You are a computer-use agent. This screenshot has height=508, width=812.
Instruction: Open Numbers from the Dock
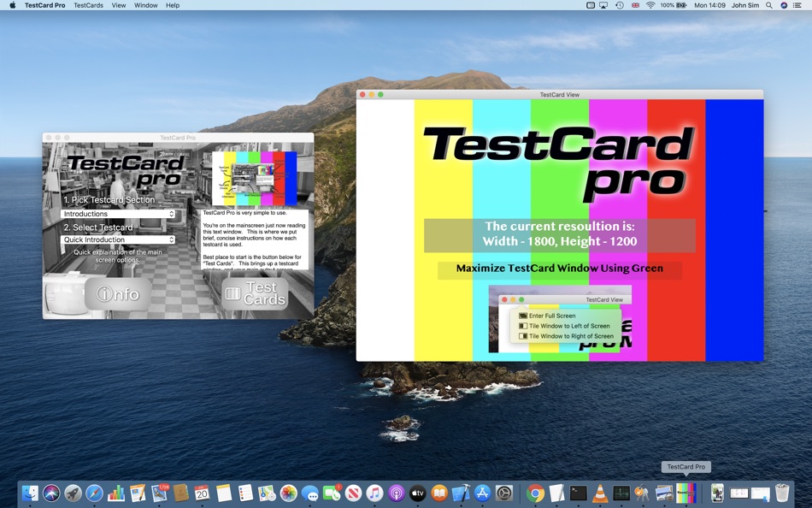tap(116, 493)
